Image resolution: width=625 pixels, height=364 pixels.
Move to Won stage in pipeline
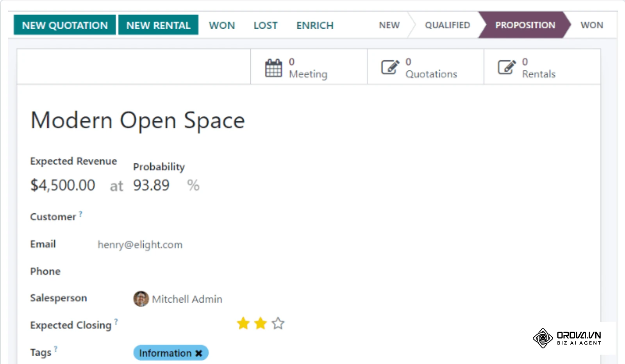tap(592, 25)
